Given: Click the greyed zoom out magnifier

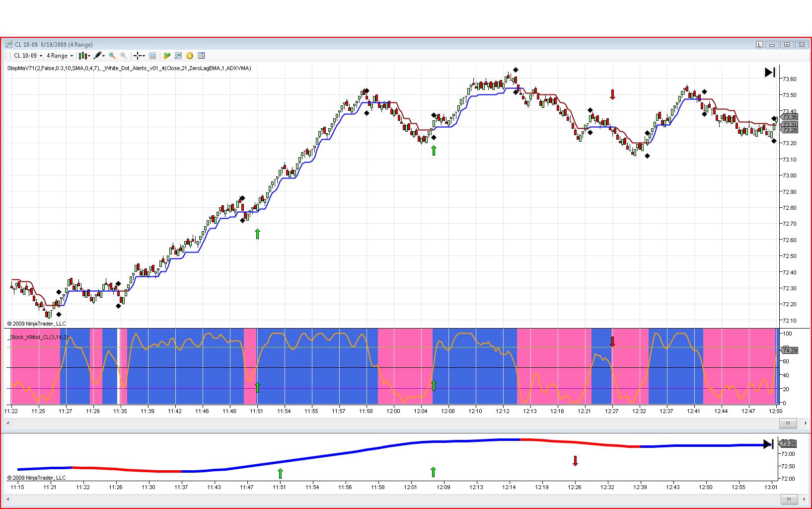Looking at the screenshot, I should click(x=123, y=56).
